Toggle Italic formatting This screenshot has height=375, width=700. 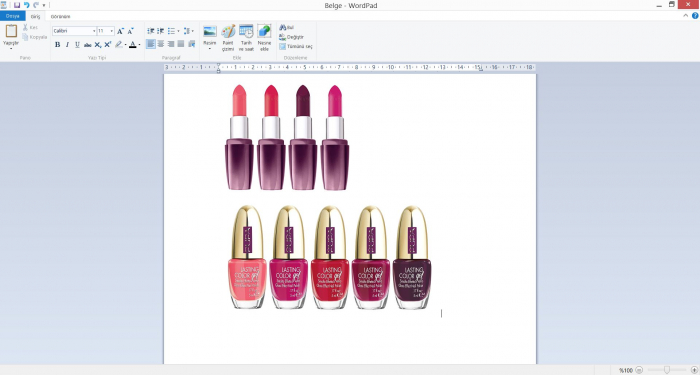click(x=67, y=45)
